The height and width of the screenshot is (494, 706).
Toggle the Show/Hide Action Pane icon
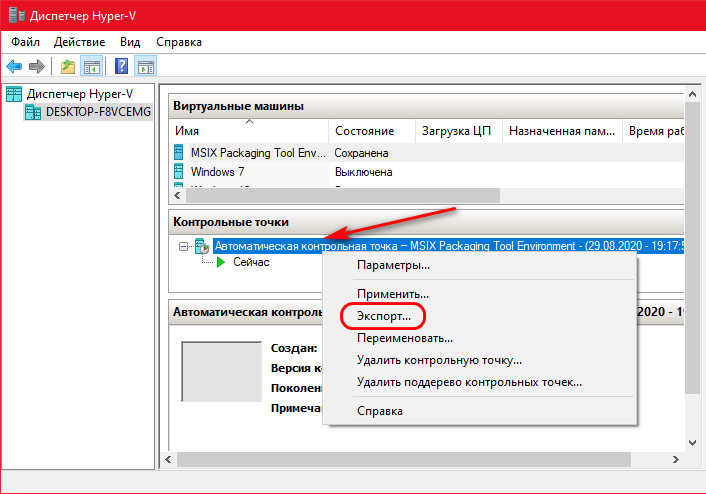click(x=146, y=67)
